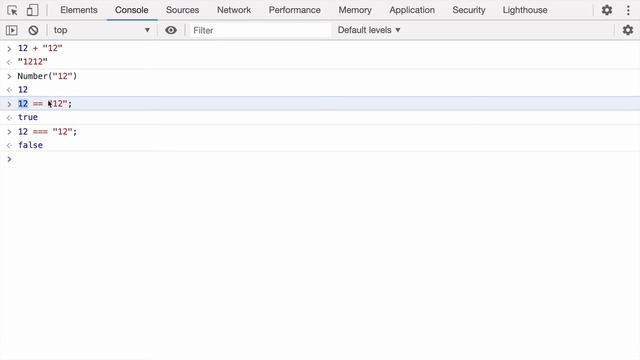
Task: Open console settings gear icon
Action: (x=627, y=30)
